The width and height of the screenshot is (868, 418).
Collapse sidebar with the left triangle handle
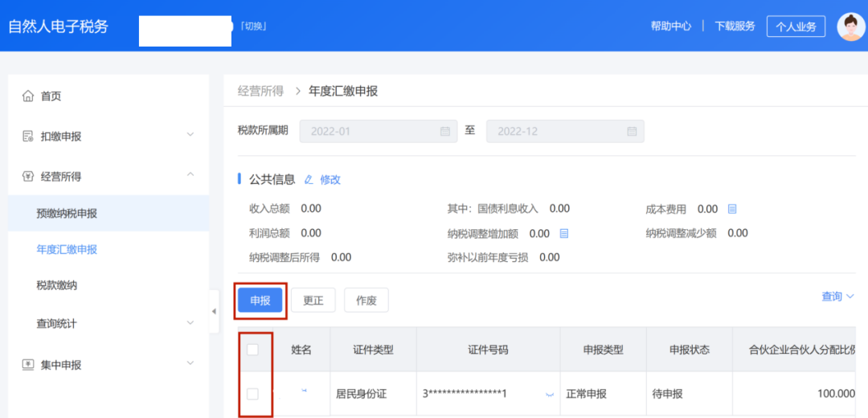coord(215,312)
